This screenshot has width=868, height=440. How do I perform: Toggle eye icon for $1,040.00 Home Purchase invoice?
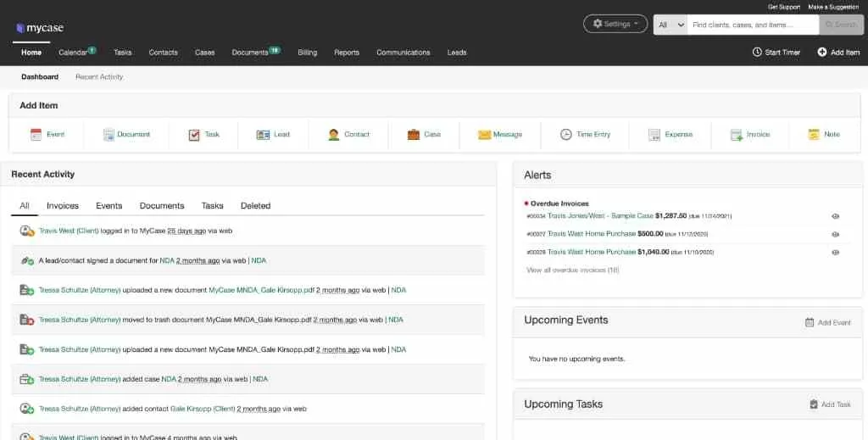(x=835, y=253)
